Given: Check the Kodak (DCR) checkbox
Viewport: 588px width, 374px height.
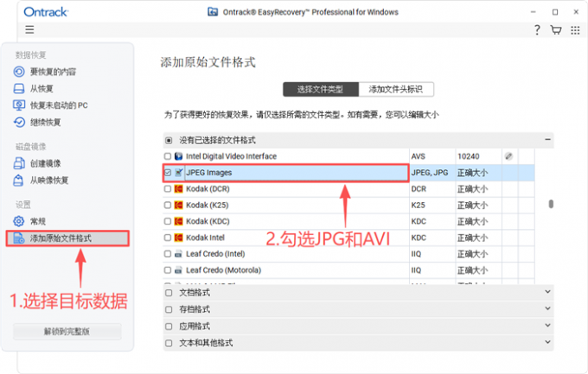Looking at the screenshot, I should (168, 189).
